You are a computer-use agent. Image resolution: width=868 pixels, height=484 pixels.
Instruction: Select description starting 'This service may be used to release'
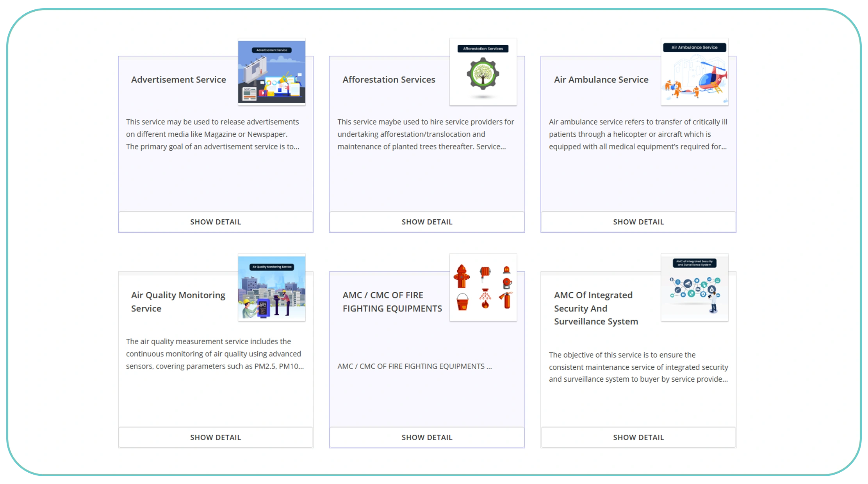coord(213,134)
